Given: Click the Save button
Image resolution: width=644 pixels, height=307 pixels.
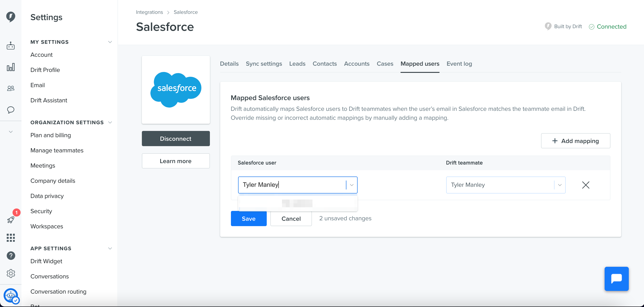Looking at the screenshot, I should (249, 219).
